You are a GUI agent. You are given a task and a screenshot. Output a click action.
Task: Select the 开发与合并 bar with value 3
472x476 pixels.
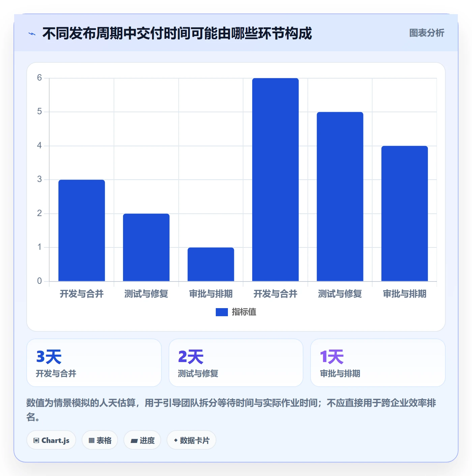tap(82, 230)
